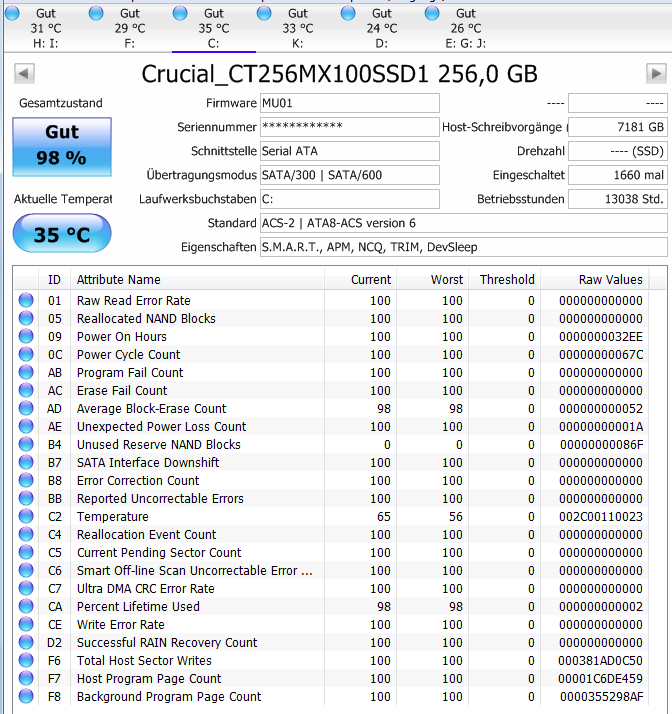This screenshot has height=714, width=672.
Task: Select the H: I: drive tab
Action: (46, 28)
